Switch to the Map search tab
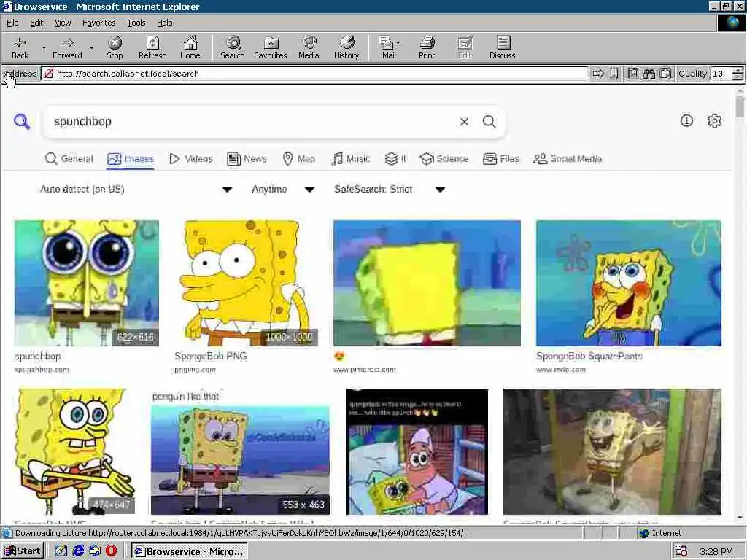747x560 pixels. click(x=298, y=158)
